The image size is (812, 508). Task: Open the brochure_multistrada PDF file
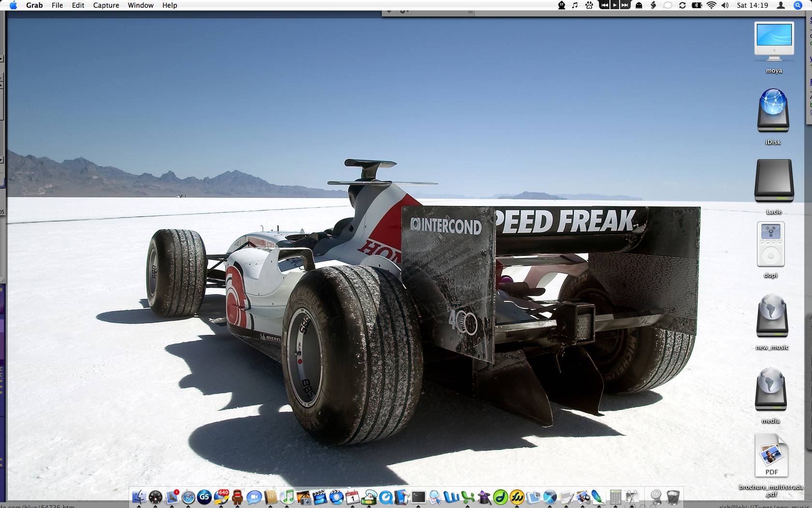point(771,456)
